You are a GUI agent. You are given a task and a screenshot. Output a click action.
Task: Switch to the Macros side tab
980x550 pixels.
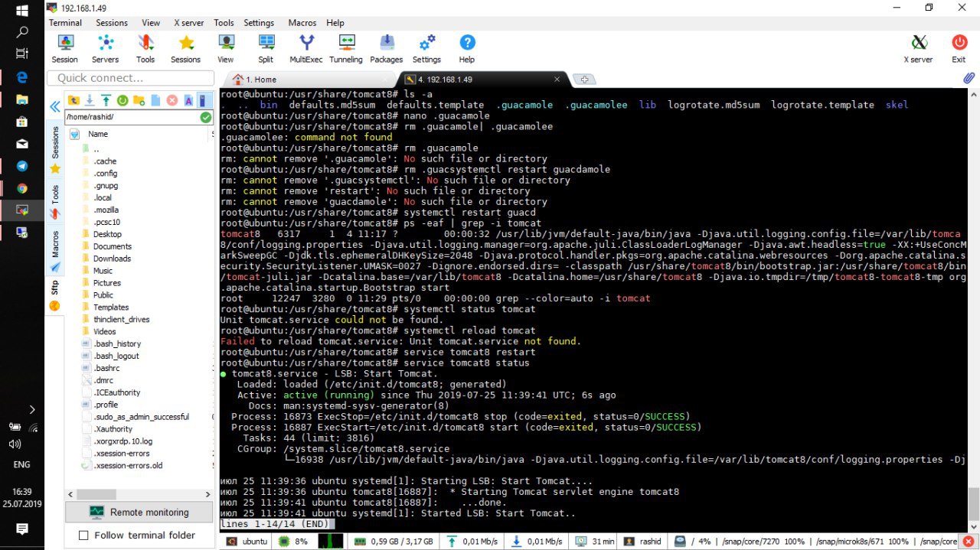click(x=55, y=251)
